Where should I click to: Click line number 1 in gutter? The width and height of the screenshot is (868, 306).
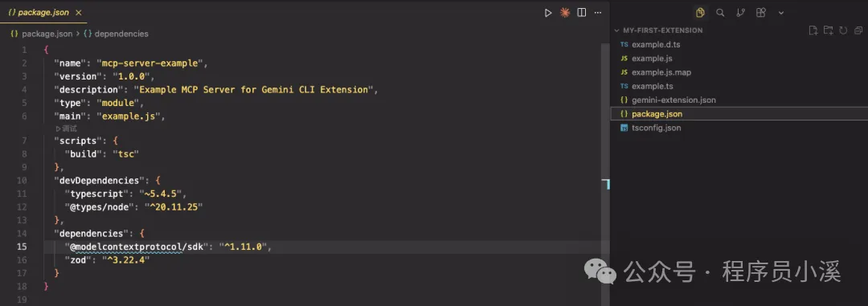pos(24,50)
